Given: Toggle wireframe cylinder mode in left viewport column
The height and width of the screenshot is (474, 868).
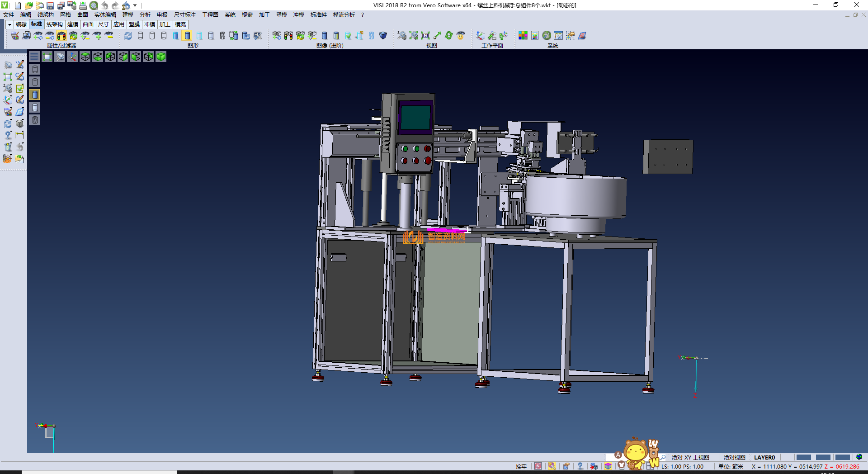Looking at the screenshot, I should pyautogui.click(x=35, y=69).
